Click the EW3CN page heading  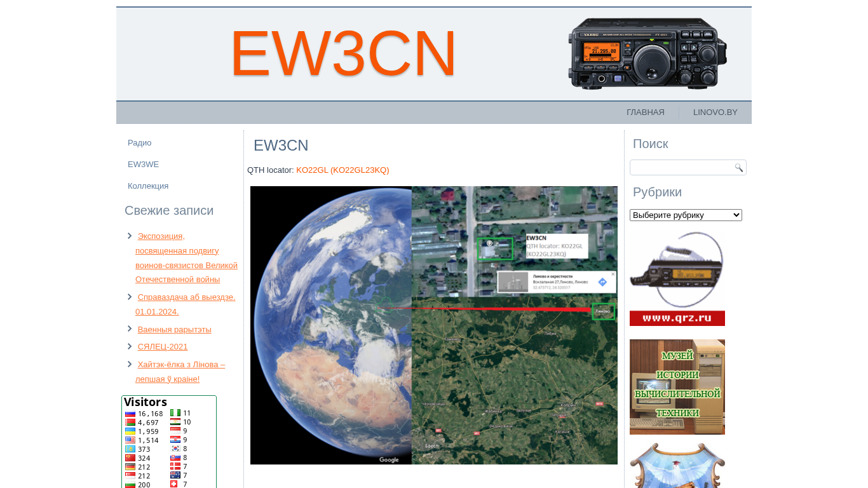point(281,146)
